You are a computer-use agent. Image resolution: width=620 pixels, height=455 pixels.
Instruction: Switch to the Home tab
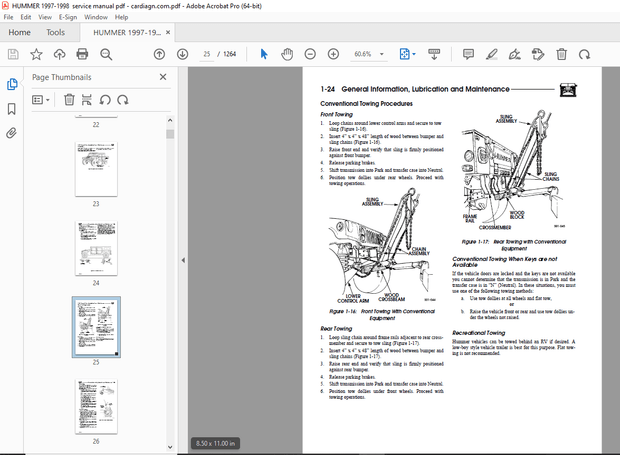click(x=19, y=32)
